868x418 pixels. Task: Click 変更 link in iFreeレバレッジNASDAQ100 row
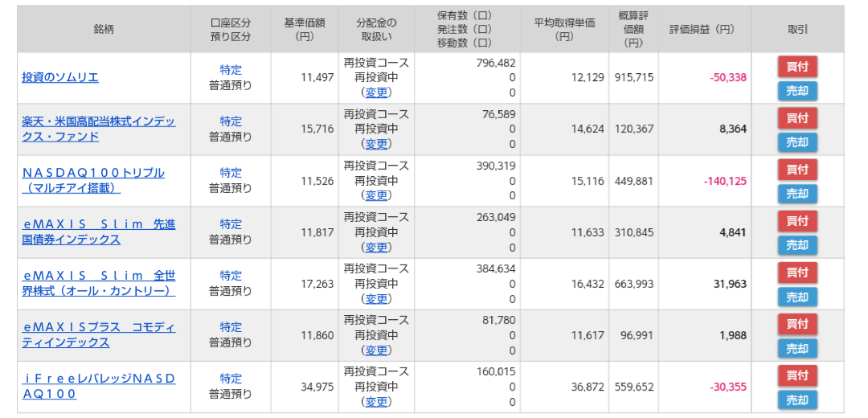[x=376, y=401]
